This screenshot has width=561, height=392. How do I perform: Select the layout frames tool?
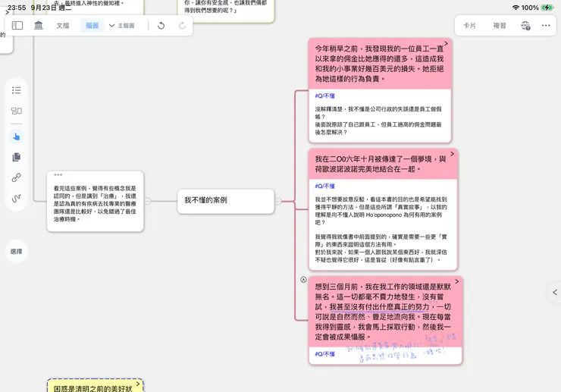(x=17, y=111)
